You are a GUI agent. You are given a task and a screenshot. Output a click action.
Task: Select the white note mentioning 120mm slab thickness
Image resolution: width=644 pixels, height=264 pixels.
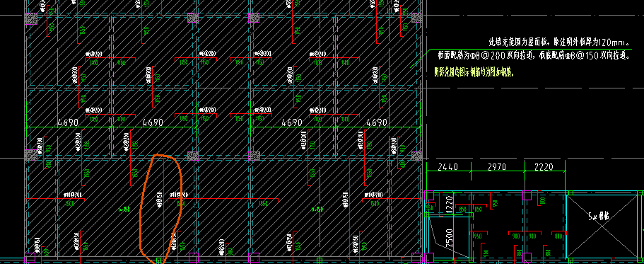point(559,42)
